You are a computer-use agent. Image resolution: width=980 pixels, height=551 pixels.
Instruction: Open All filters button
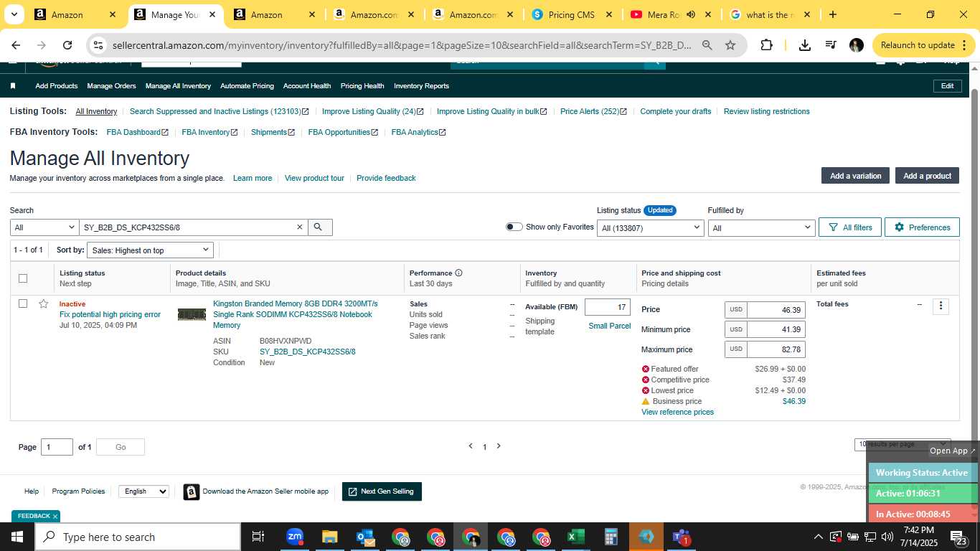(x=850, y=227)
